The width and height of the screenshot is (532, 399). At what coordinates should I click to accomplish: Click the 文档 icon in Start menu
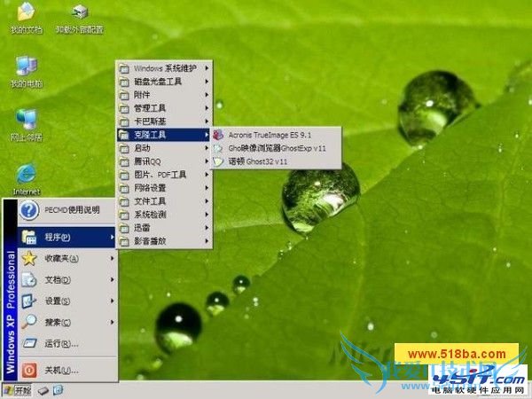click(29, 280)
